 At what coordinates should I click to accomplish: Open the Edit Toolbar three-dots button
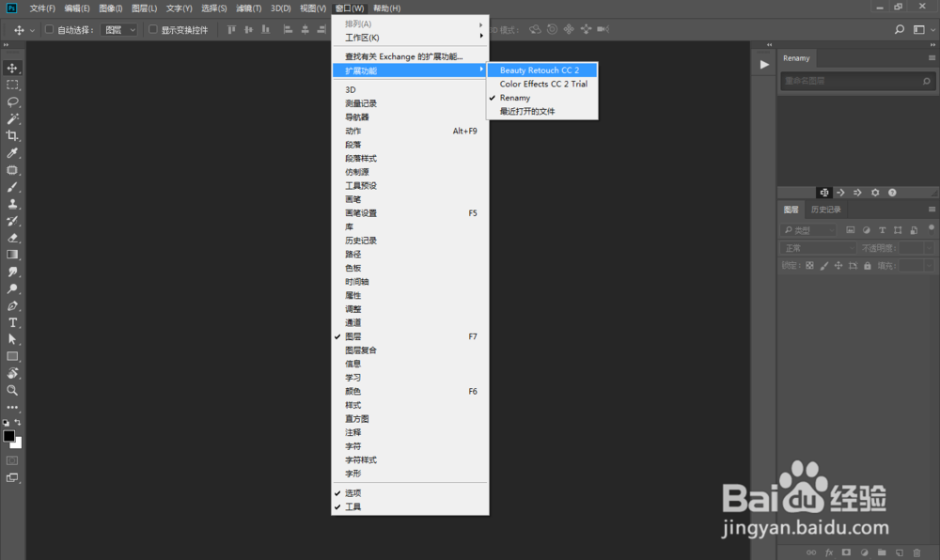coord(12,407)
